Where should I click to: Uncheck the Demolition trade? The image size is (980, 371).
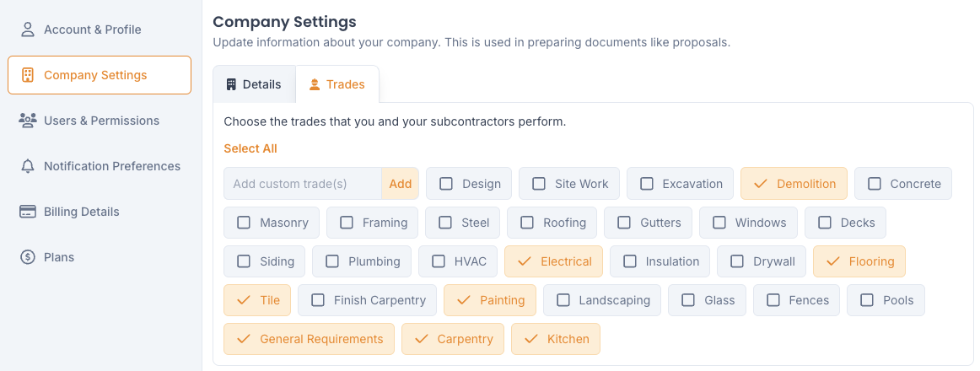(794, 184)
